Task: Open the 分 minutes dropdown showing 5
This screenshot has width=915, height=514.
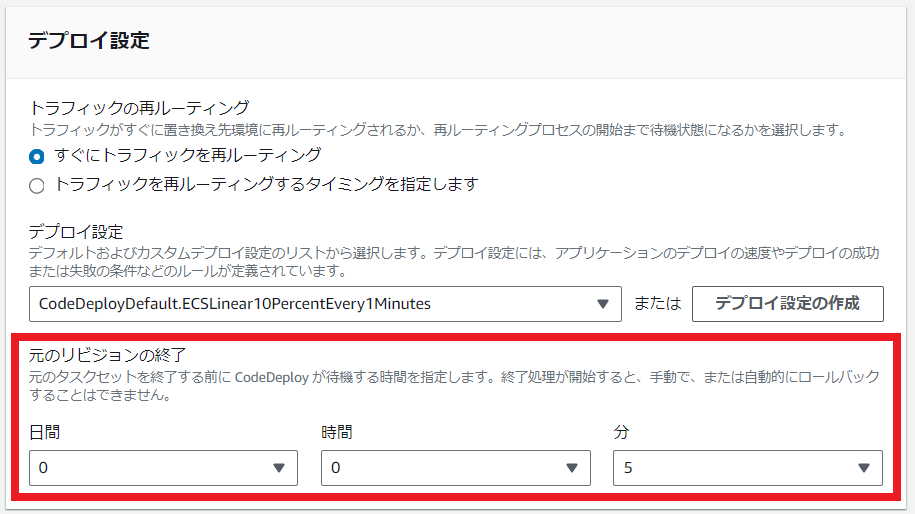Action: [748, 468]
